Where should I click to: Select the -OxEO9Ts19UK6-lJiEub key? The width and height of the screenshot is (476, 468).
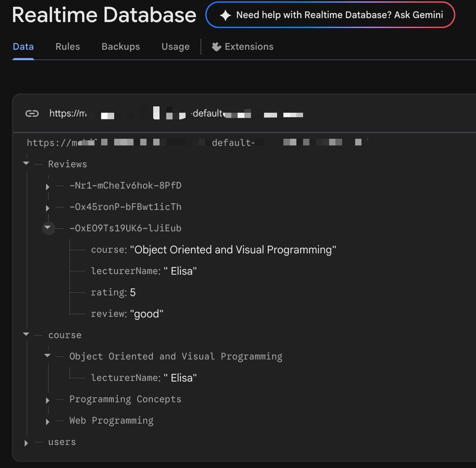tap(125, 228)
